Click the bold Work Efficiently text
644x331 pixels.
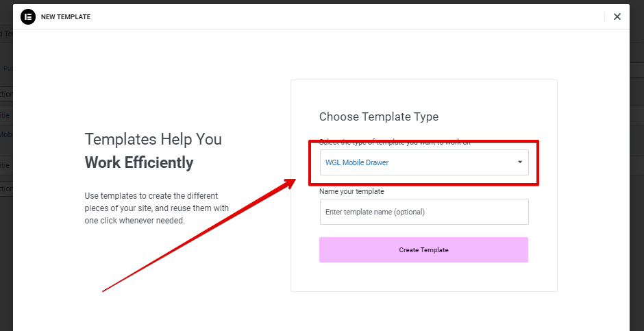pos(139,162)
